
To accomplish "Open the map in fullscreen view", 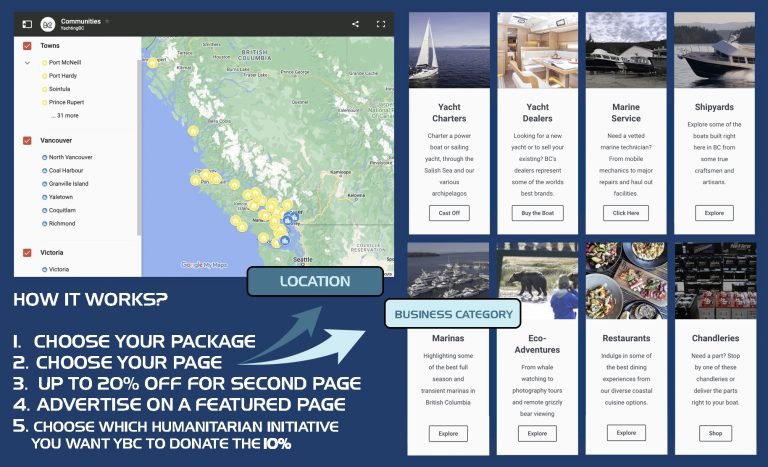I will point(381,23).
